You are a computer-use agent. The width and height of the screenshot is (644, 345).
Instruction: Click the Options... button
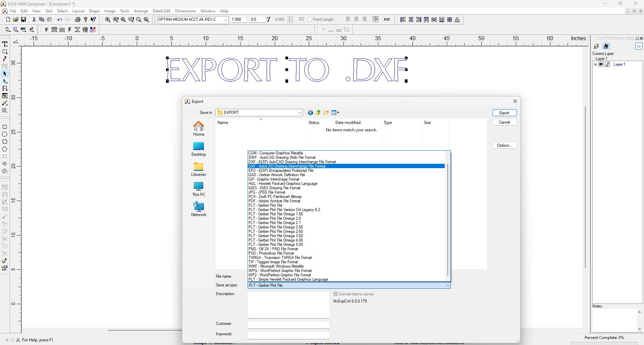(x=504, y=145)
